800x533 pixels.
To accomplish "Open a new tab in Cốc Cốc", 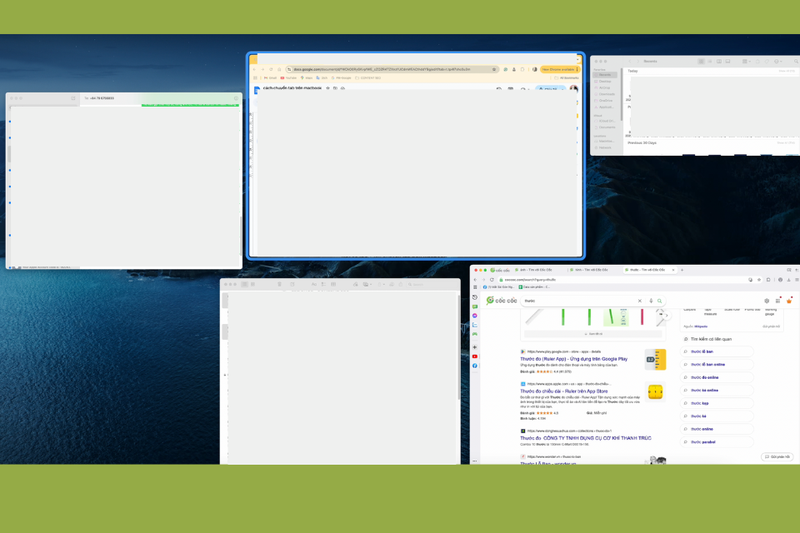I will pos(682,270).
